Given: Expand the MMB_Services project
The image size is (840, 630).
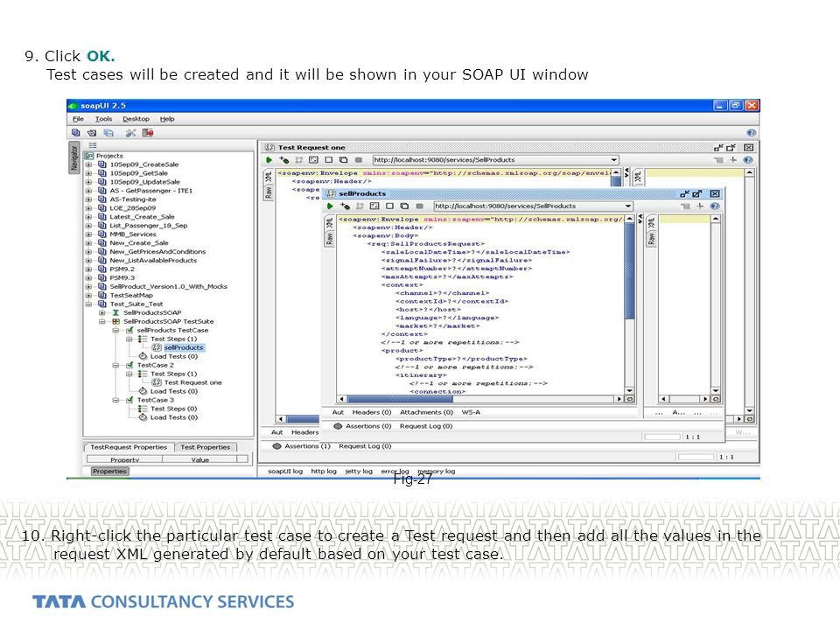Looking at the screenshot, I should point(88,234).
